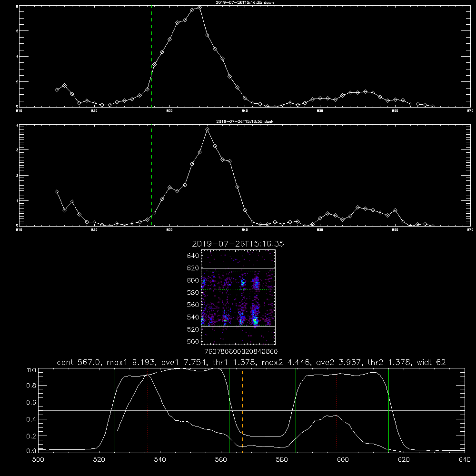Image resolution: width=476 pixels, height=476 pixels.
Task: Select the bottom plot y-axis label 0.8
Action: pyautogui.click(x=31, y=385)
